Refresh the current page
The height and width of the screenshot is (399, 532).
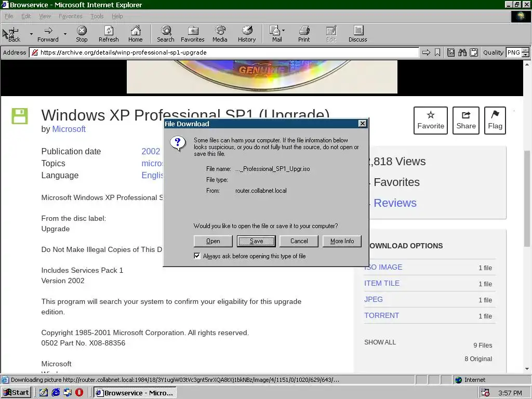point(109,34)
